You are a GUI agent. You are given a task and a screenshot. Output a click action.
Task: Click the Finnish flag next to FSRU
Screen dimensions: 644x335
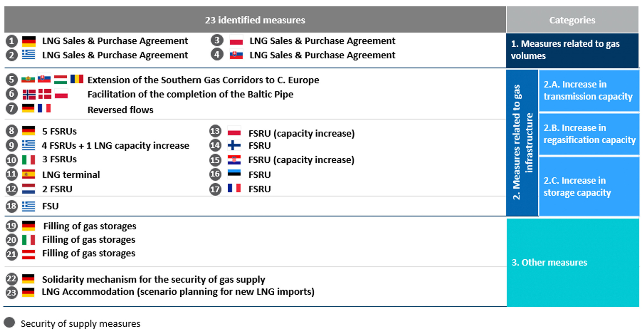[x=234, y=146]
